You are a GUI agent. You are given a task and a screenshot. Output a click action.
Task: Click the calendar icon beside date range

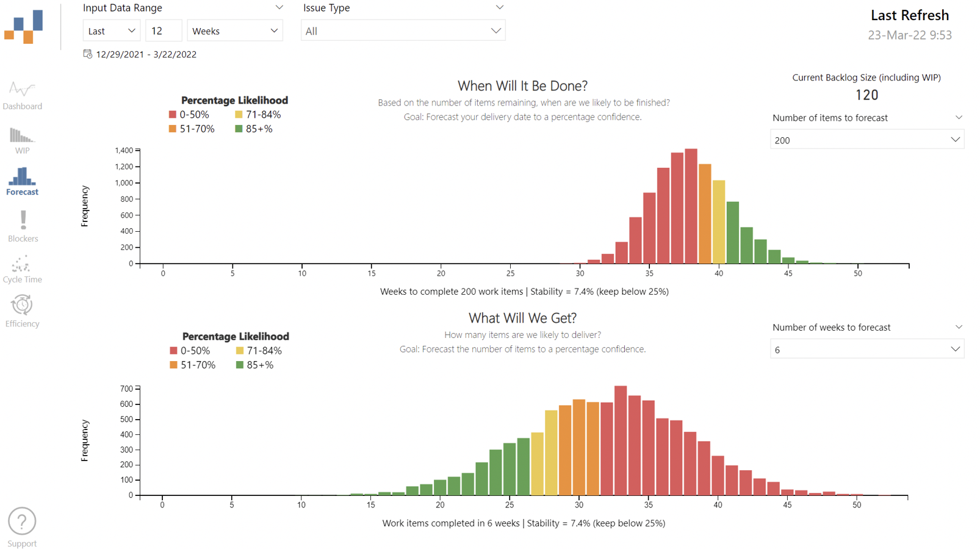[88, 54]
